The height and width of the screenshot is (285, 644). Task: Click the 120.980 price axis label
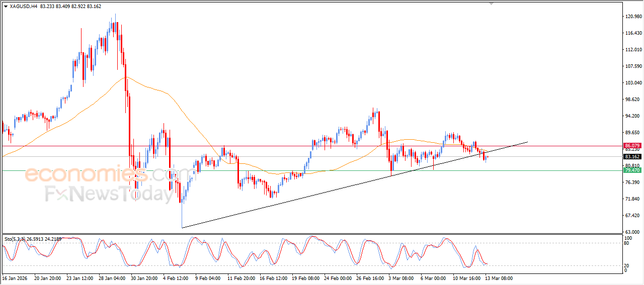tap(634, 17)
